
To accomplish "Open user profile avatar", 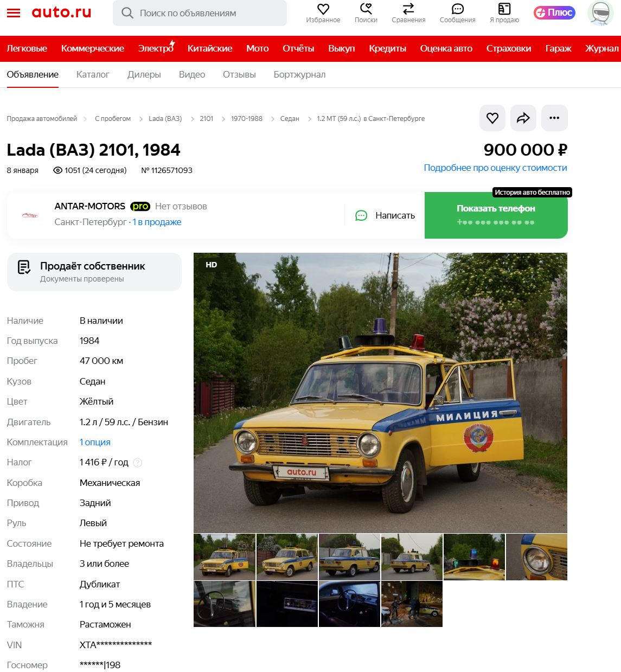I will [x=600, y=13].
